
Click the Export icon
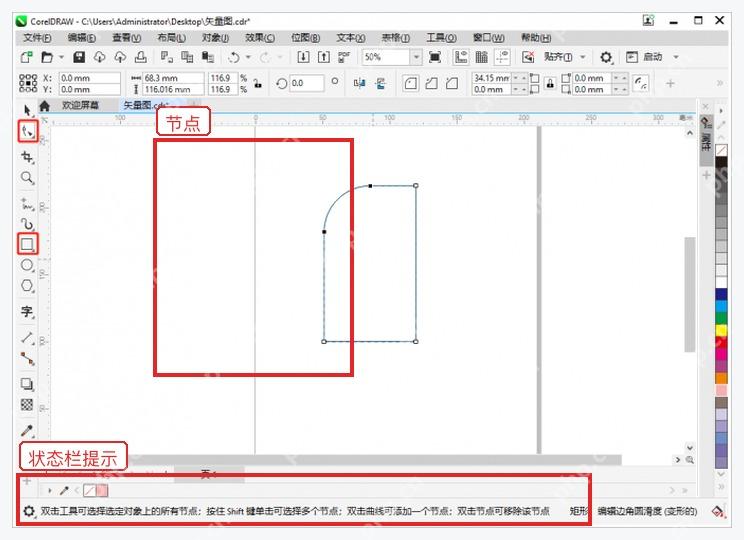coord(323,57)
